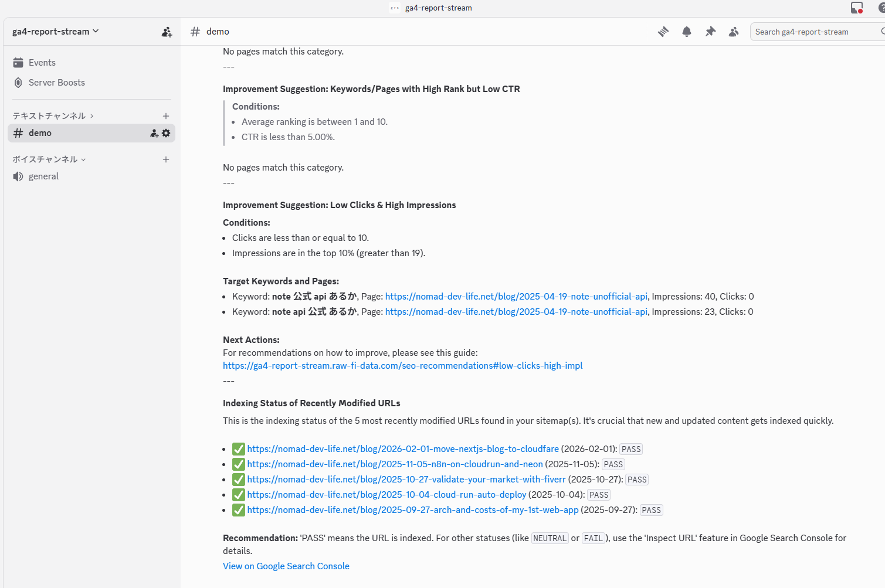Click the Low Clicks & High Impressions heading
Screen dimensions: 885x588
pos(339,205)
